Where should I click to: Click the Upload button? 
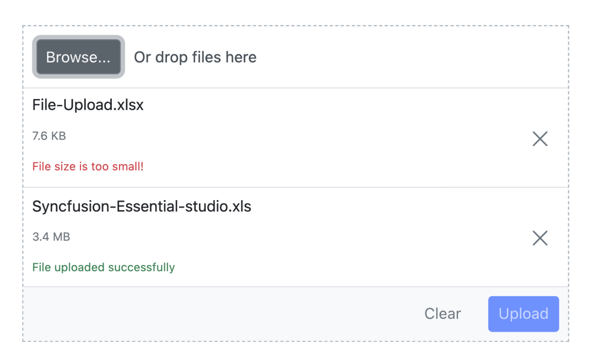pos(523,314)
